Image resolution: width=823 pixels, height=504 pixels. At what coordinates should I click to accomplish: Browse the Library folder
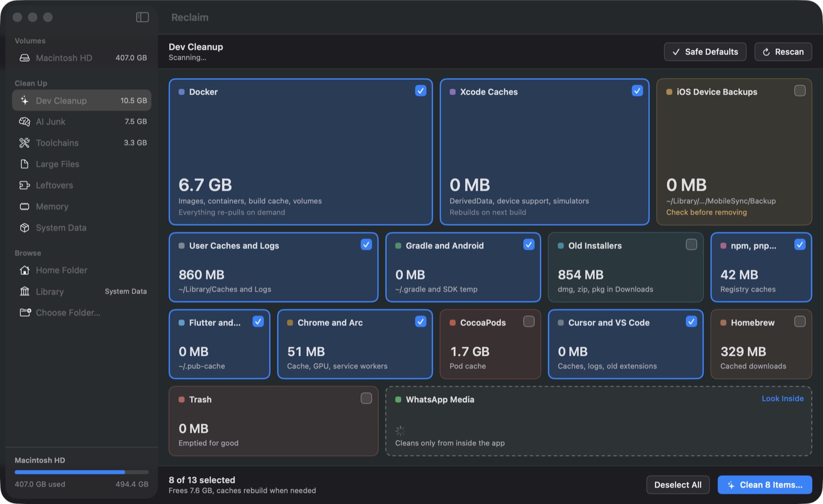pos(82,292)
